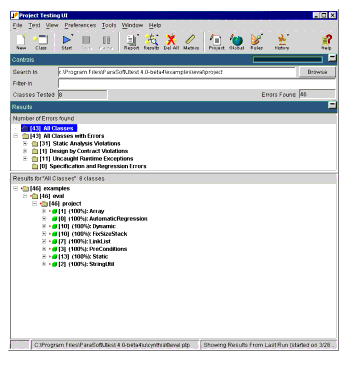The height and width of the screenshot is (369, 361).
Task: Expand Static Analysis Violations node
Action: coord(25,144)
